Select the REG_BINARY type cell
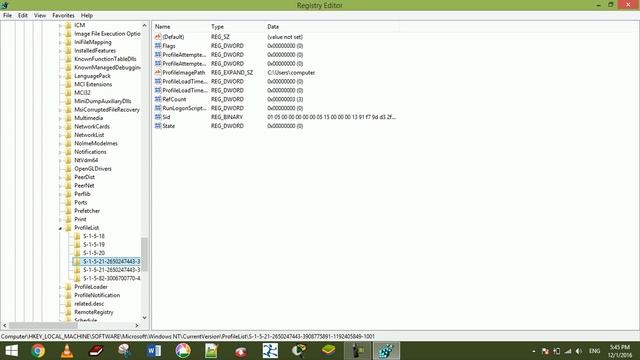 pos(227,117)
